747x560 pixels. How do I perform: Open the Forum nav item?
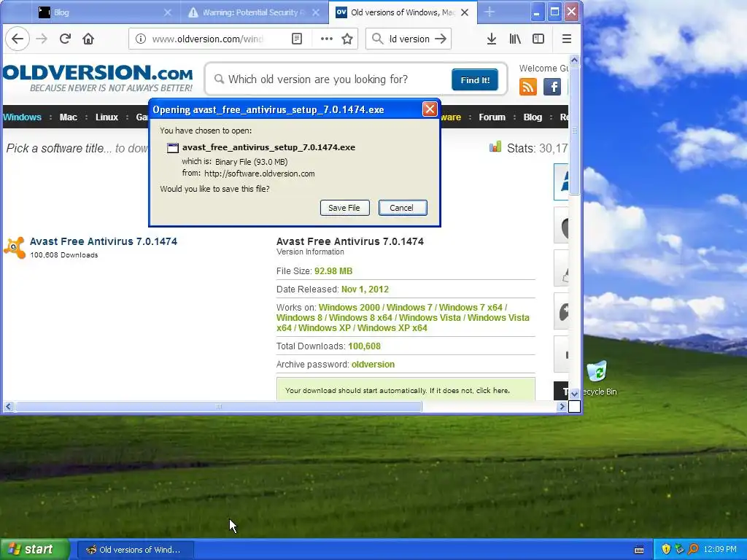coord(492,117)
